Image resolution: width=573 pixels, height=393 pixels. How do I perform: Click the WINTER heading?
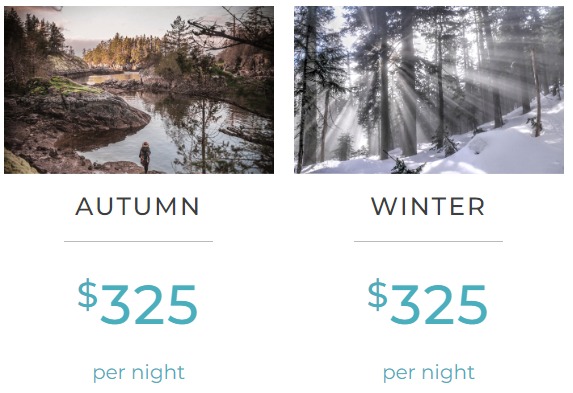point(428,207)
